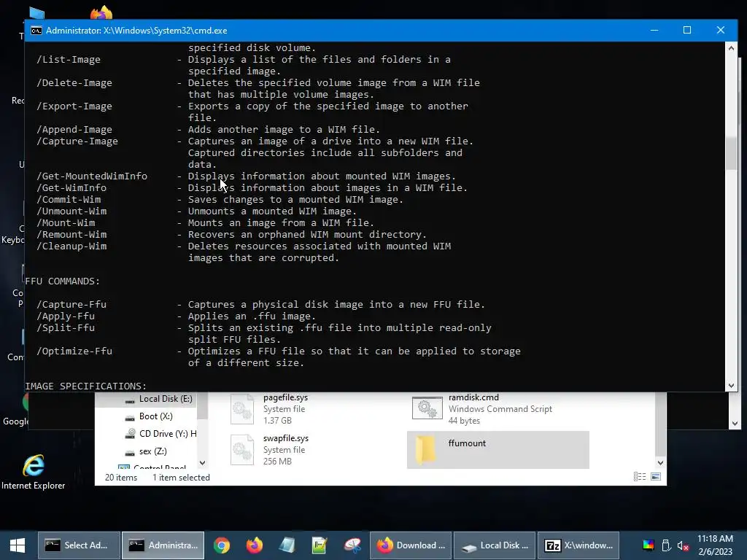Screen dimensions: 747x560
Task: Open the Windows Start menu
Action: [x=18, y=545]
